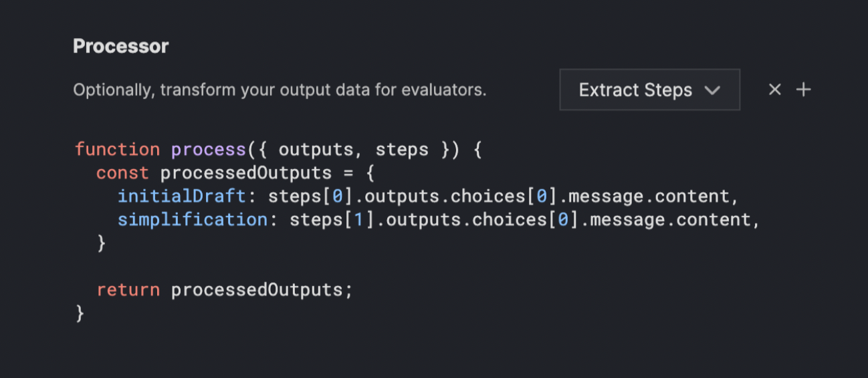Click 'processedOutputs' in the return statement
The width and height of the screenshot is (868, 378).
click(x=257, y=291)
